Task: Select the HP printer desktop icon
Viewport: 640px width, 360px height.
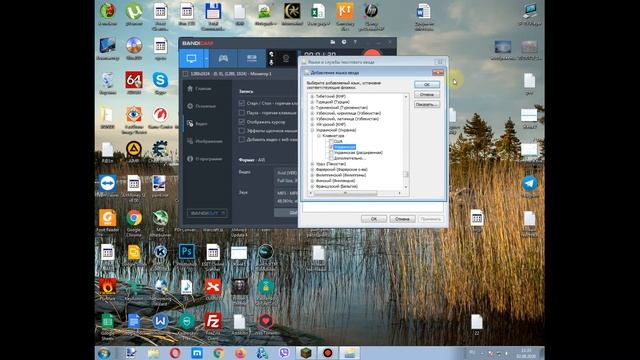Action: (371, 15)
